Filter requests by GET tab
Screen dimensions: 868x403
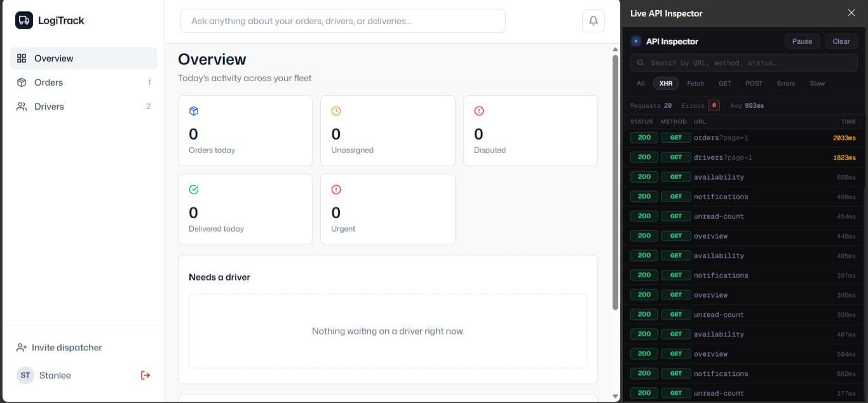725,83
